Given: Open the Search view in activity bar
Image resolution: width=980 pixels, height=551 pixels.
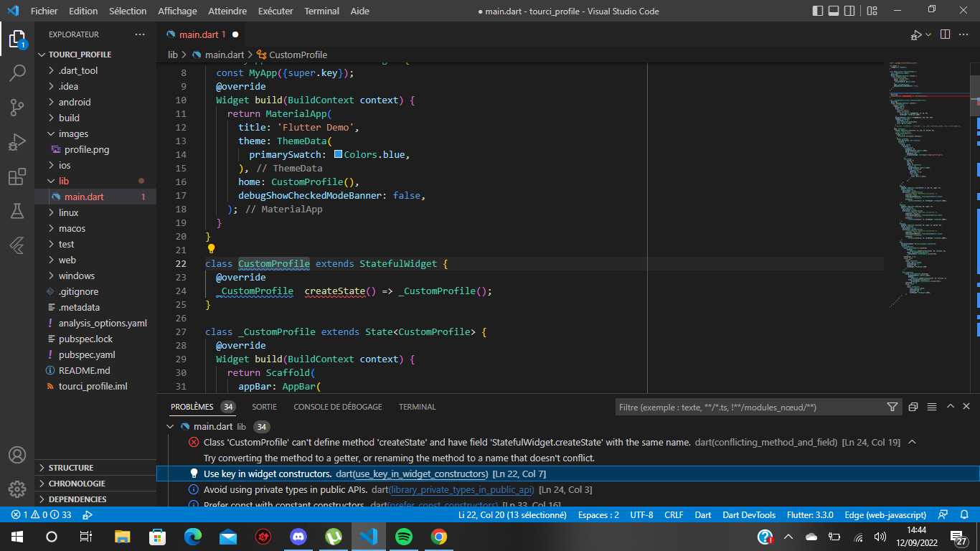Looking at the screenshot, I should coord(17,73).
